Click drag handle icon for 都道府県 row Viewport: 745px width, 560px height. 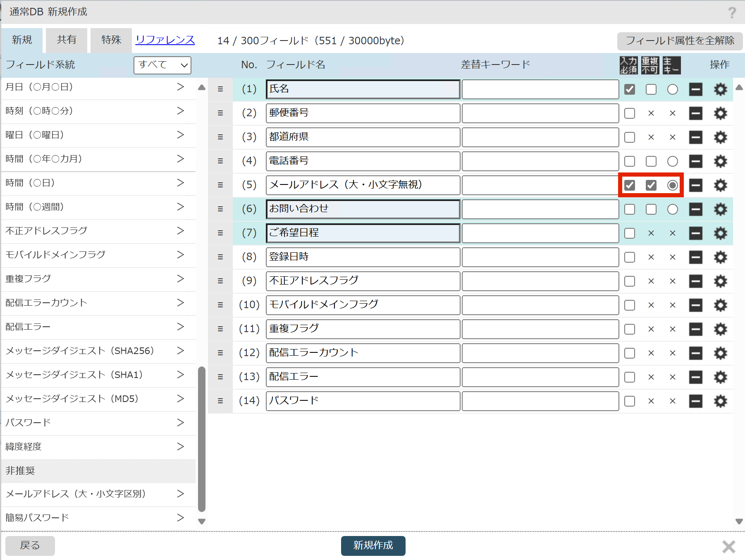pyautogui.click(x=220, y=137)
